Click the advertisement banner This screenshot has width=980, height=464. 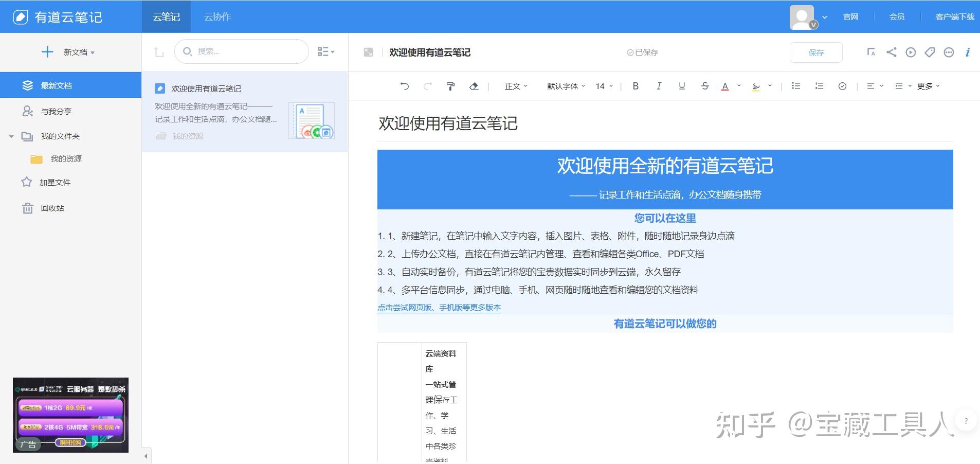coord(70,415)
